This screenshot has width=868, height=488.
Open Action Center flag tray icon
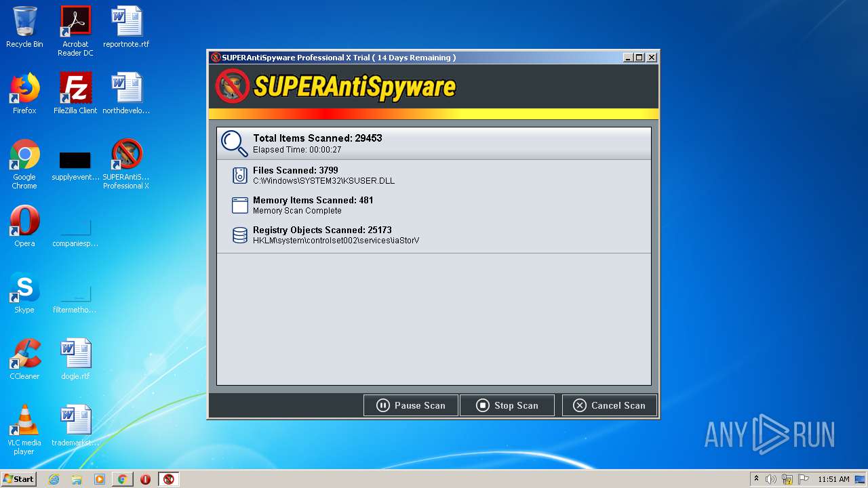(804, 479)
